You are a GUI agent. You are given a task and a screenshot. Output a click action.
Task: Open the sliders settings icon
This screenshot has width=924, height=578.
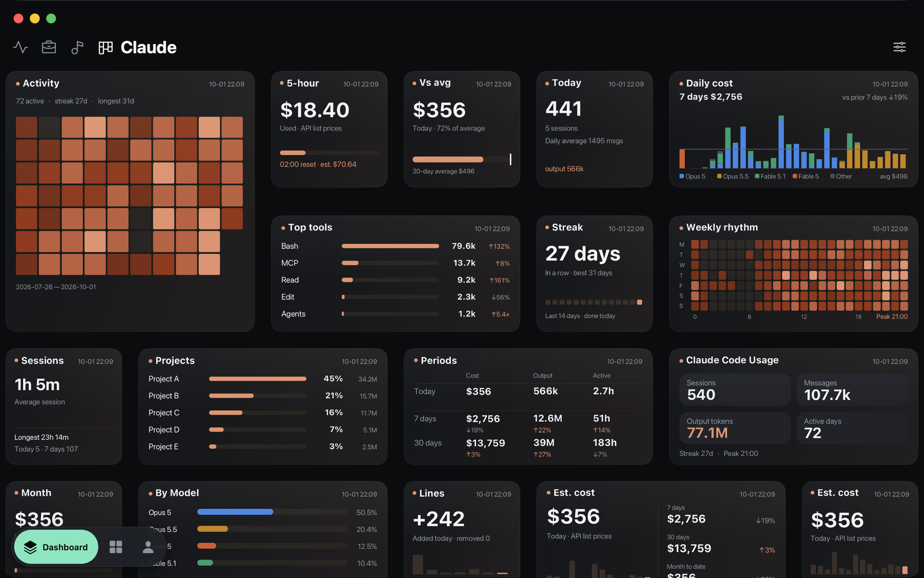[x=899, y=47]
